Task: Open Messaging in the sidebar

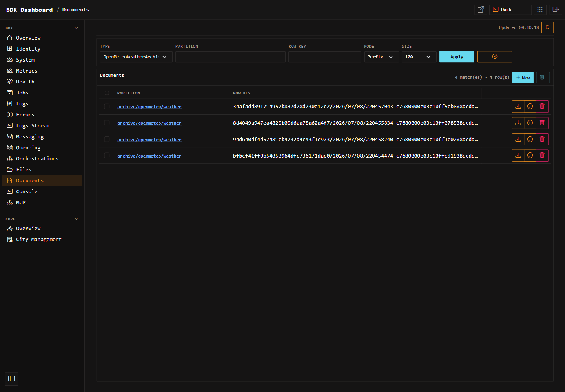Action: click(42, 136)
